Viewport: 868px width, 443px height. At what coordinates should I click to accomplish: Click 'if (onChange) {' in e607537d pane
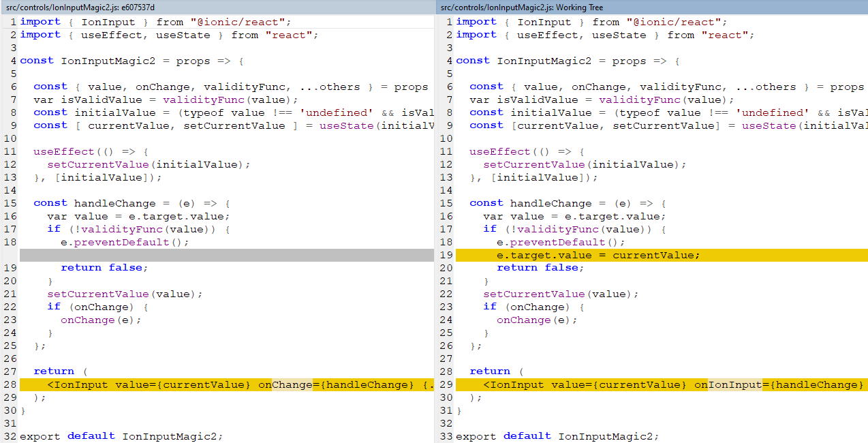97,307
